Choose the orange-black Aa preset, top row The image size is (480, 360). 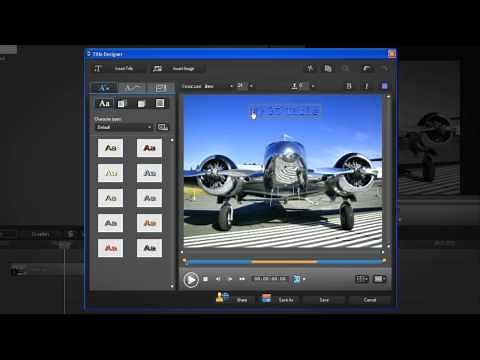(x=149, y=148)
